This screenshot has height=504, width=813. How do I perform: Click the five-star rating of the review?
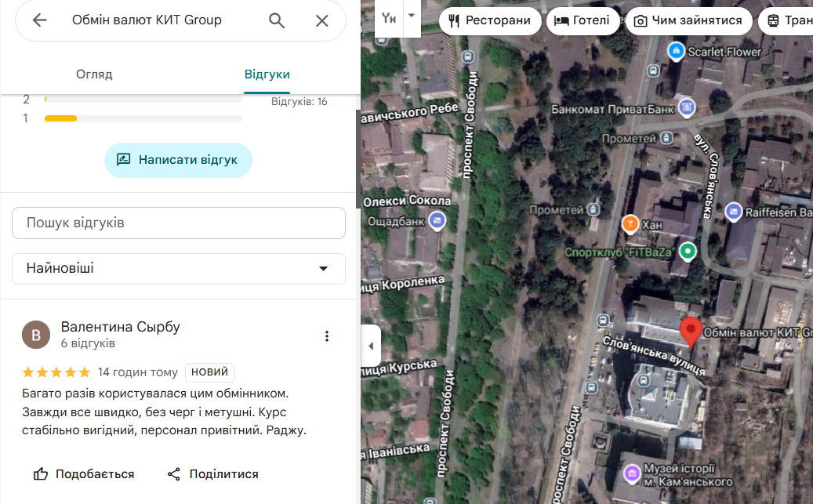pos(56,372)
